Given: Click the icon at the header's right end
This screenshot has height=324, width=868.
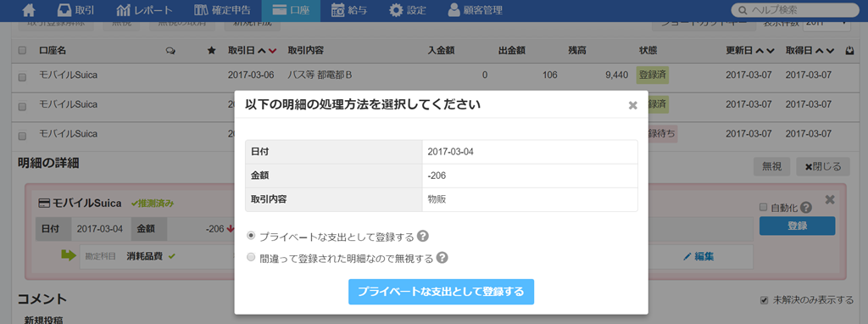Looking at the screenshot, I should coord(849,51).
